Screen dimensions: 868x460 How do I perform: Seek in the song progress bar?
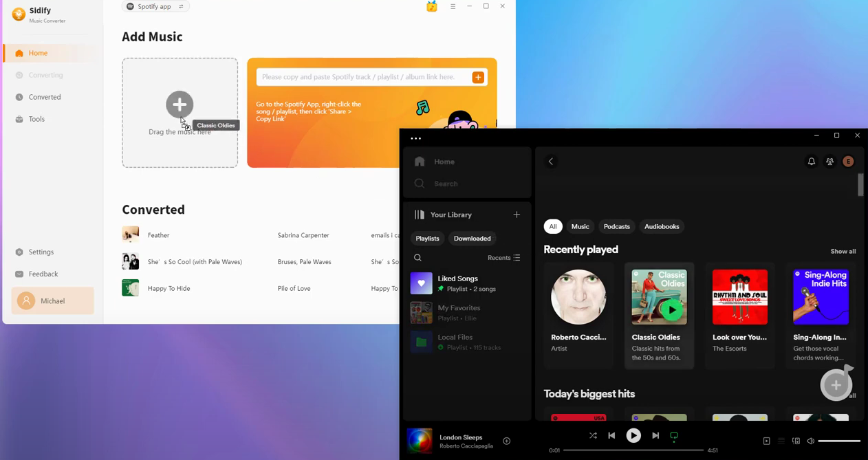click(633, 450)
